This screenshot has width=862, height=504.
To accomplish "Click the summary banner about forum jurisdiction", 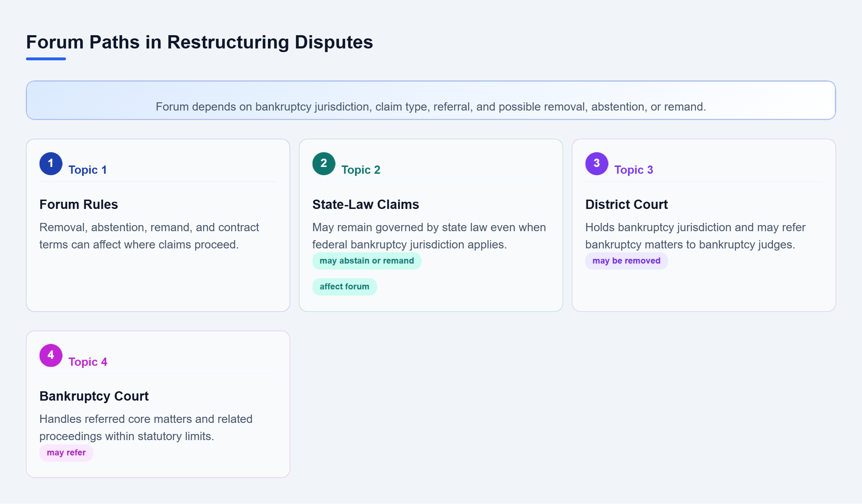I will pos(431,100).
